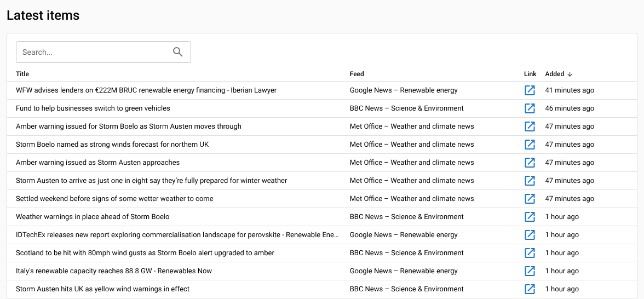Viewport: 644px width, 299px height.
Task: Sort by Feed column header
Action: [357, 74]
